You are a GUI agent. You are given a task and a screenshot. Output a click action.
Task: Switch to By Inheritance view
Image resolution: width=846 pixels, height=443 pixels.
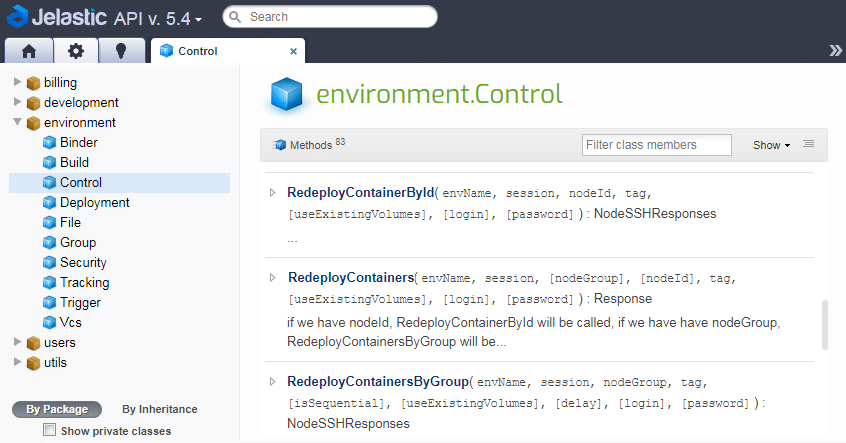[x=160, y=409]
